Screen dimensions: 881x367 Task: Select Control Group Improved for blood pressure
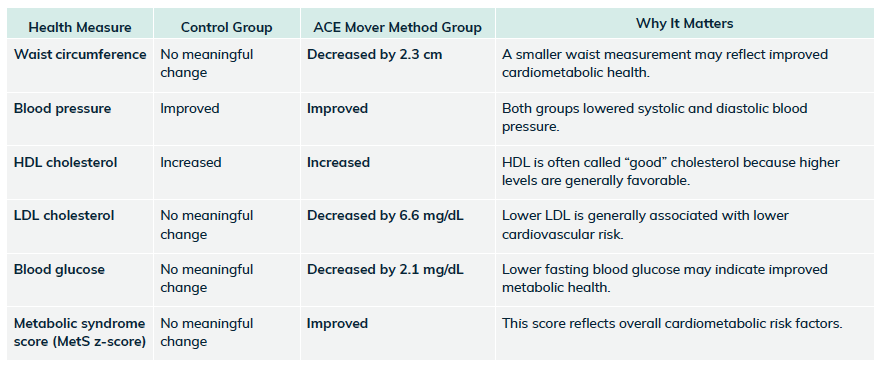190,108
